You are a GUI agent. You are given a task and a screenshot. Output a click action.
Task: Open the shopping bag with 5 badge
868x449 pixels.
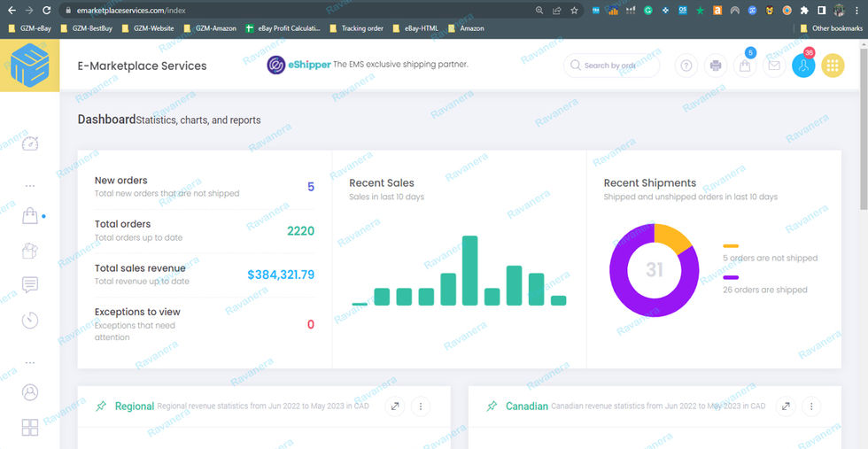tap(745, 66)
